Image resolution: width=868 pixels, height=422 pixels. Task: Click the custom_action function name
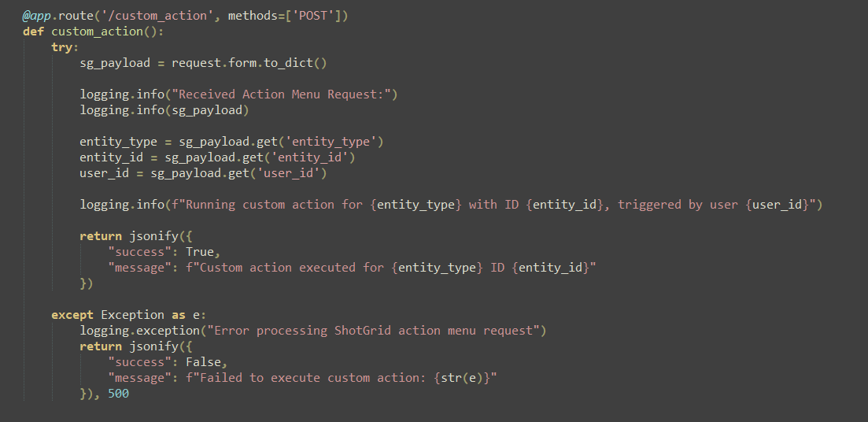[98, 31]
